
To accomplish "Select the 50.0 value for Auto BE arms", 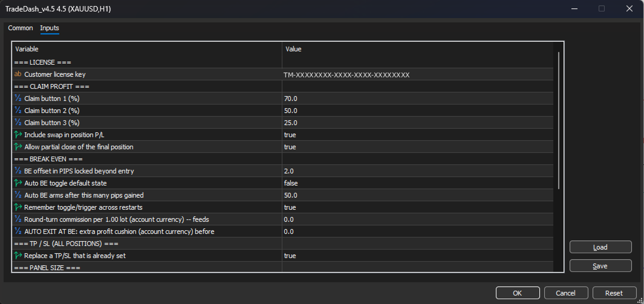I will (418, 195).
